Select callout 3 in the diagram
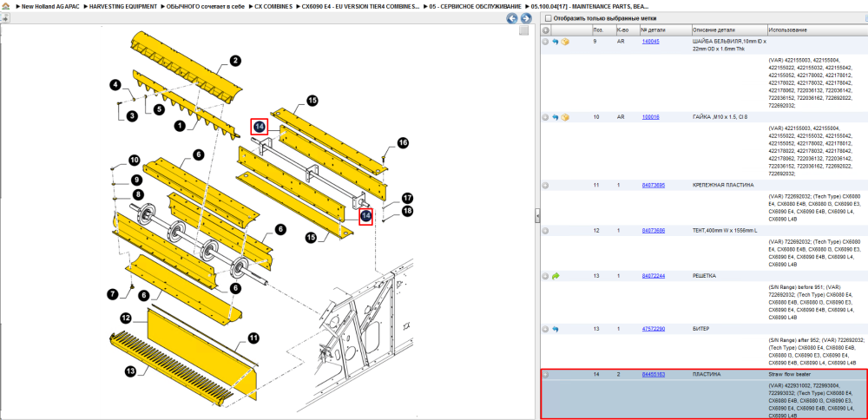The width and height of the screenshot is (868, 420). 132,115
